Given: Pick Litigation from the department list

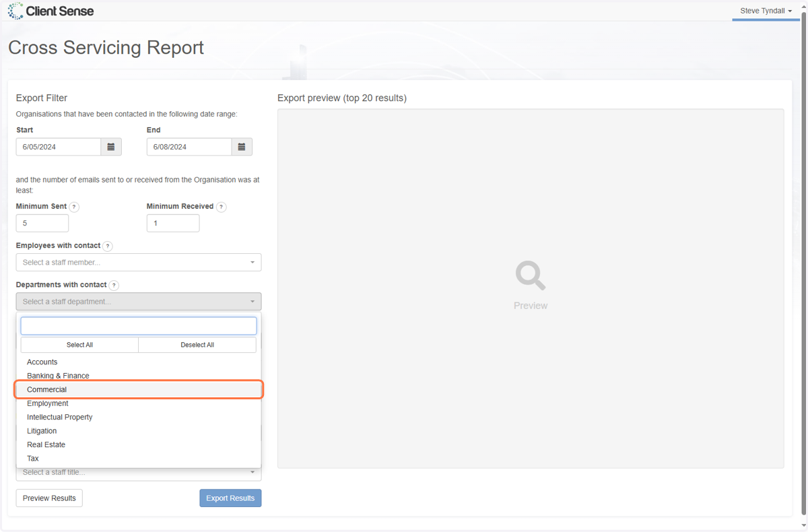Looking at the screenshot, I should [x=139, y=431].
